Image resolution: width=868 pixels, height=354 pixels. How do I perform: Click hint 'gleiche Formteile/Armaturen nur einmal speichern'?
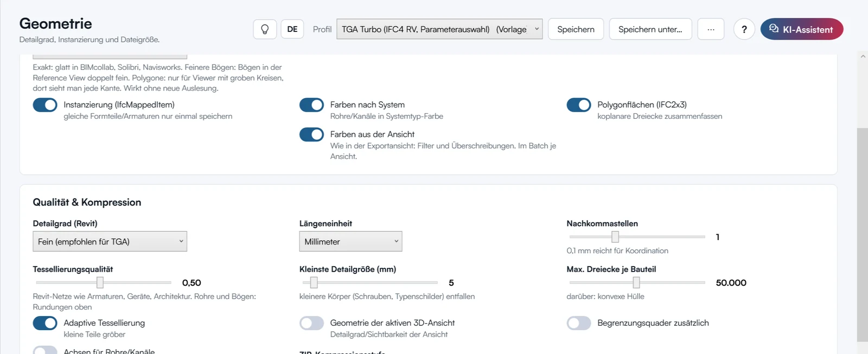pyautogui.click(x=148, y=116)
